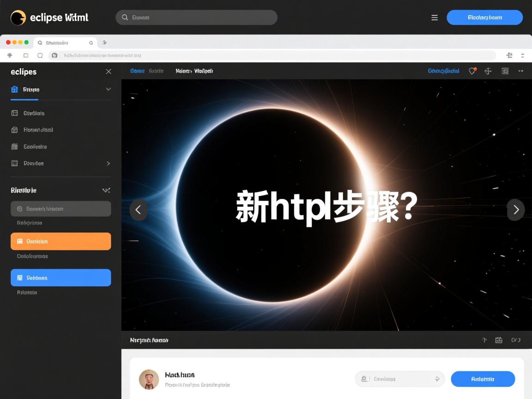
Task: Open the hamburger menu in the top bar
Action: pyautogui.click(x=435, y=17)
